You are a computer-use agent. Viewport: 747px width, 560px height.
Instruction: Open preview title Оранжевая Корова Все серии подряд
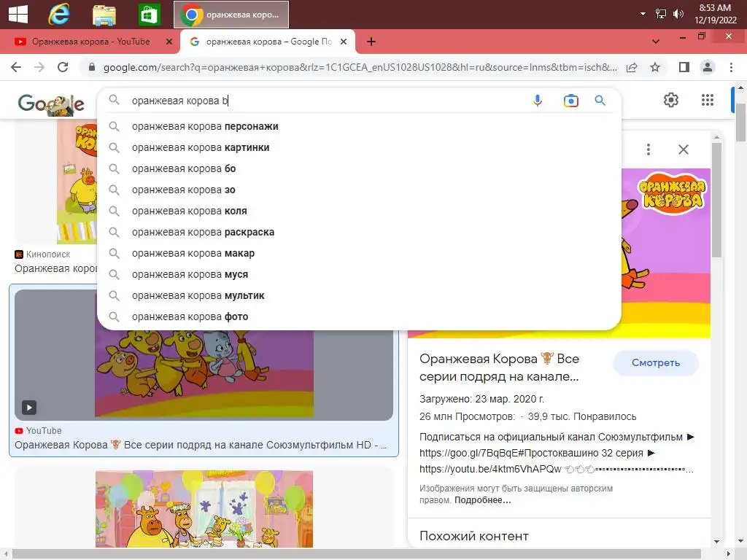click(499, 367)
